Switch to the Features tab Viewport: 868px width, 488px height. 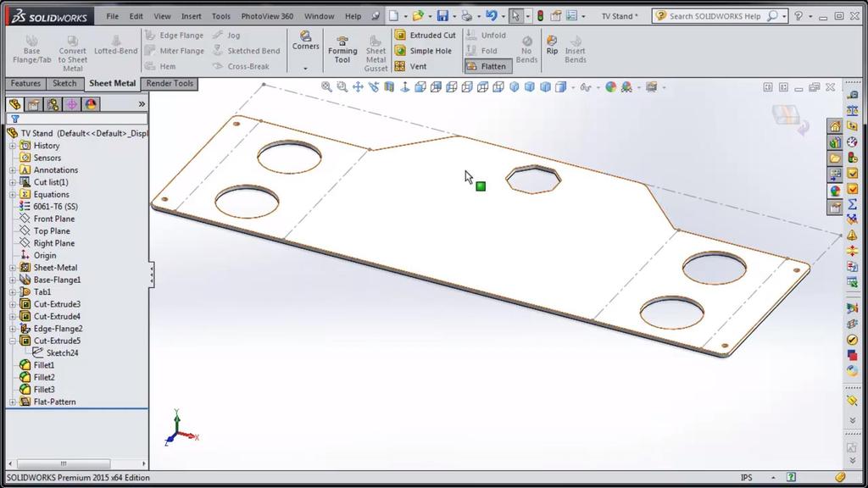(x=25, y=84)
